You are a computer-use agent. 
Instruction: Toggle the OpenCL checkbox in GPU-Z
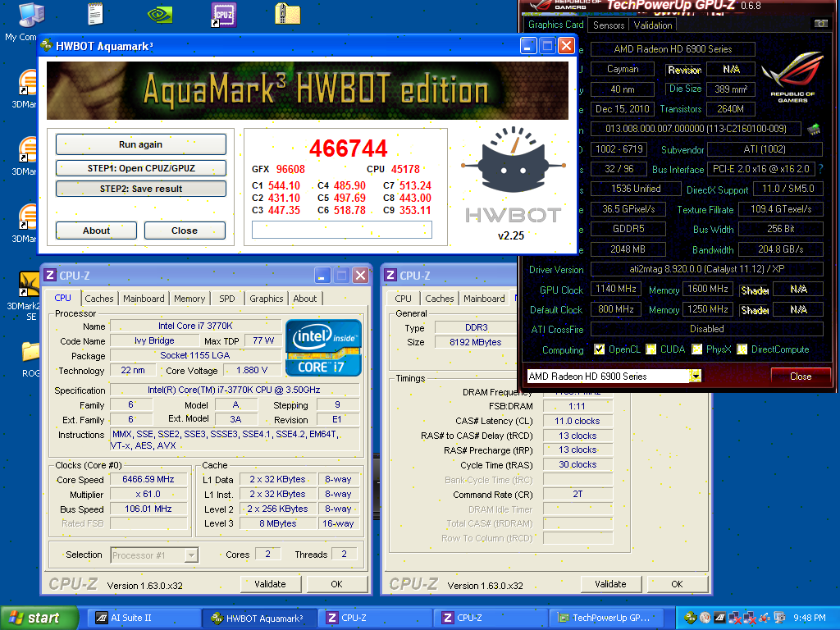click(x=600, y=349)
